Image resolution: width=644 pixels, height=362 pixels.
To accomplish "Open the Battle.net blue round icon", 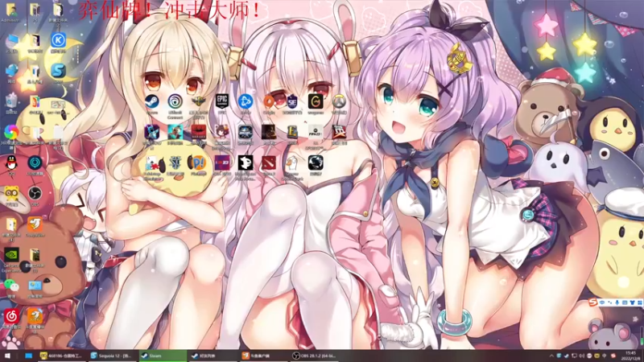I will coord(246,103).
